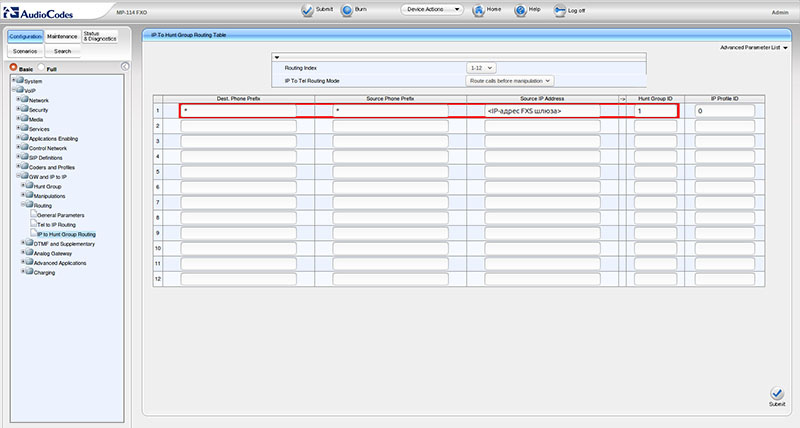Click the IP To Hunt Group Routing Table title

coord(188,35)
